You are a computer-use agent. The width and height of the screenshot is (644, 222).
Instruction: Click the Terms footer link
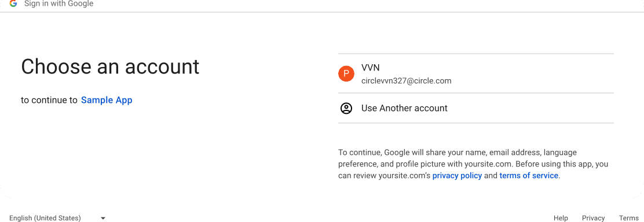click(x=629, y=218)
